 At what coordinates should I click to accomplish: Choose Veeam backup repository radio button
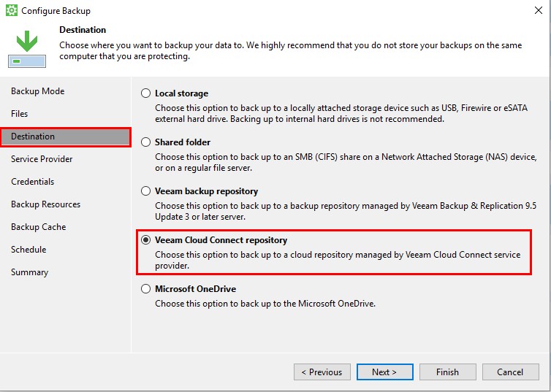146,191
